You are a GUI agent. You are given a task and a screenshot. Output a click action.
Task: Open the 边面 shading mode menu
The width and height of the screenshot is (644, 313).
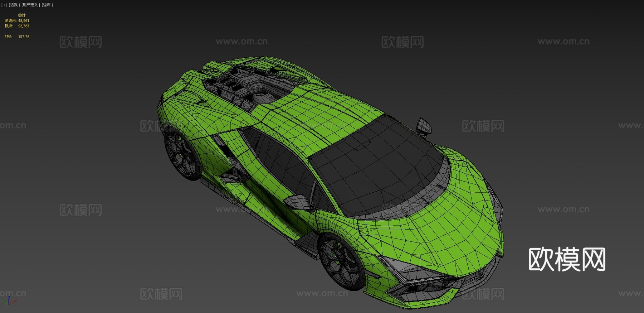pyautogui.click(x=47, y=5)
